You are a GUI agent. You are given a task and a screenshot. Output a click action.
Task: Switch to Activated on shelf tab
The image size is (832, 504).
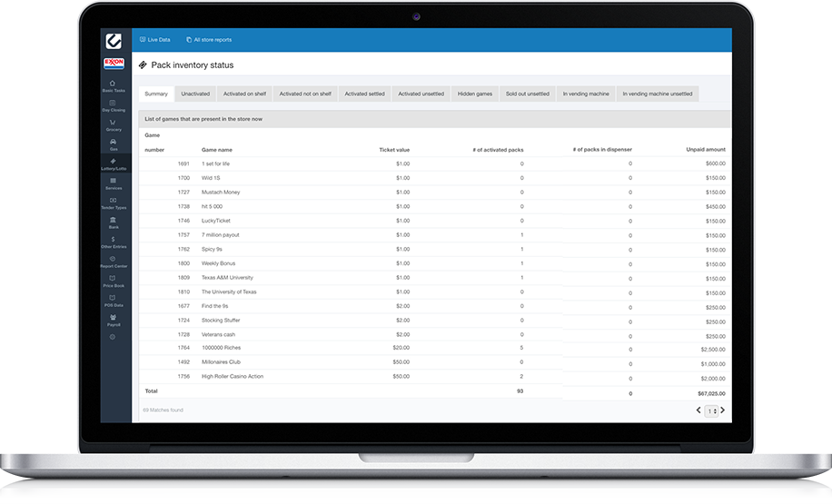coord(244,94)
